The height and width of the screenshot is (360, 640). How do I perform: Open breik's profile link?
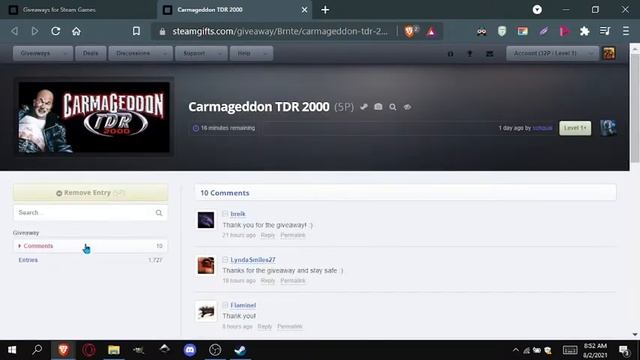click(x=238, y=214)
